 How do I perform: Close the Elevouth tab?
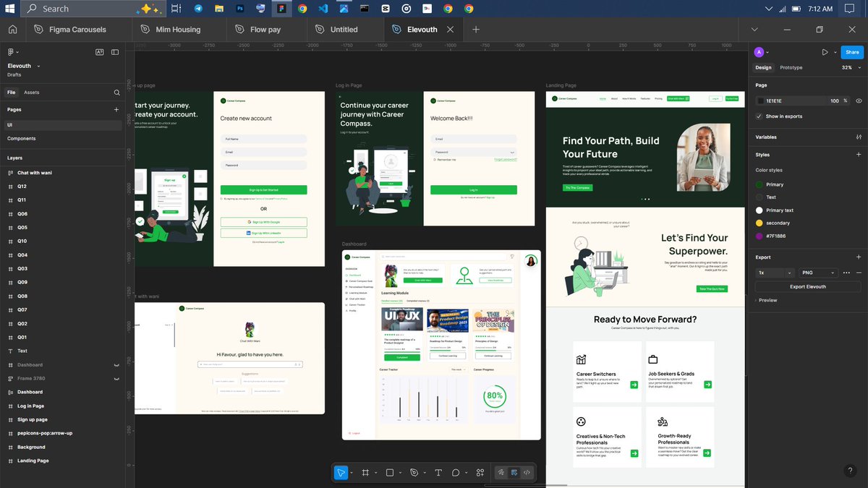coord(451,30)
